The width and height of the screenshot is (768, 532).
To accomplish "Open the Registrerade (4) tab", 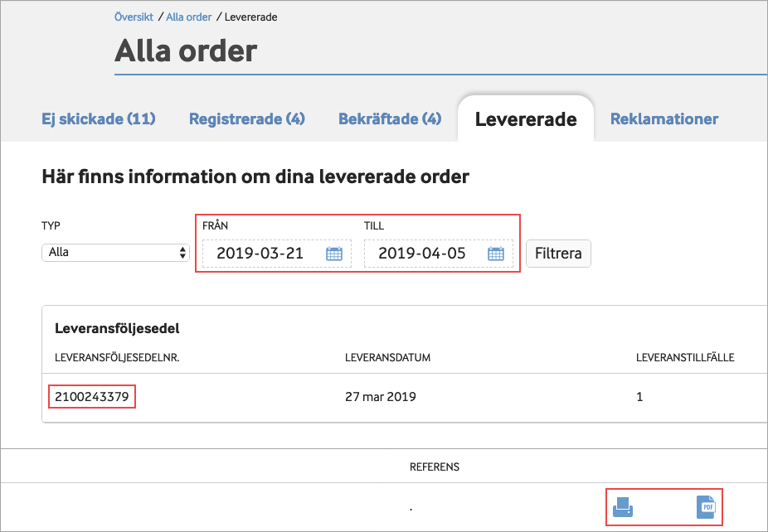I will (247, 118).
